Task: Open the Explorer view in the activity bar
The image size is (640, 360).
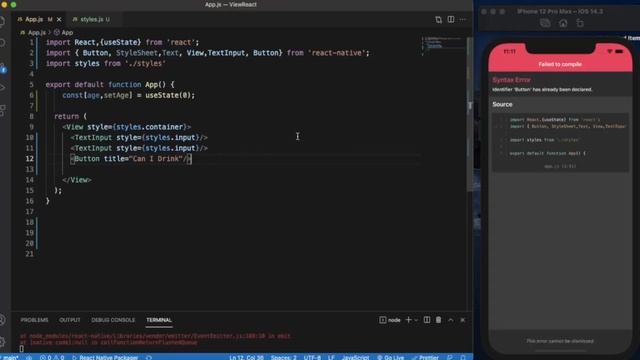Action: click(x=2, y=22)
